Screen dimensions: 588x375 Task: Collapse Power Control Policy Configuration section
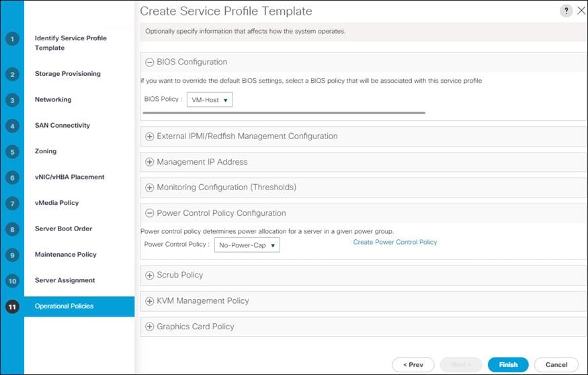(x=150, y=213)
